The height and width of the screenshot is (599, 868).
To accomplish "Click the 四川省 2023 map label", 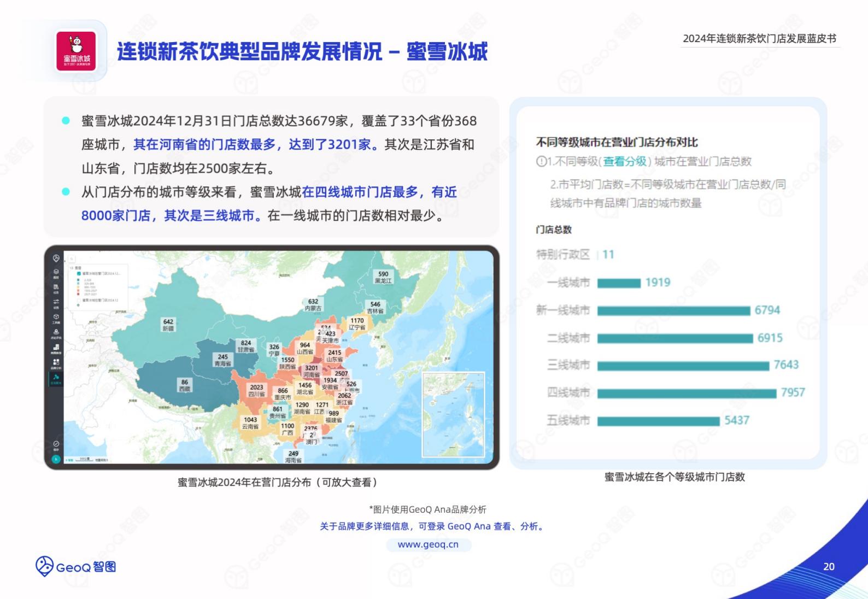I will coord(256,391).
